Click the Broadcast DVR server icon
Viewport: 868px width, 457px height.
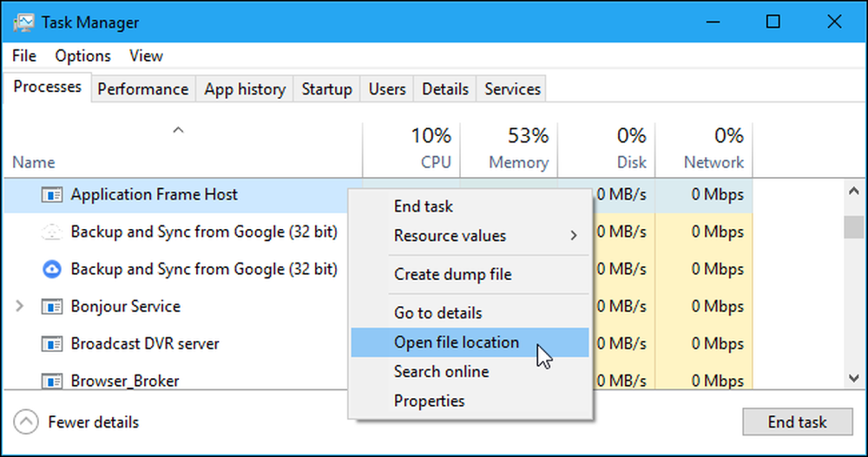pyautogui.click(x=51, y=343)
